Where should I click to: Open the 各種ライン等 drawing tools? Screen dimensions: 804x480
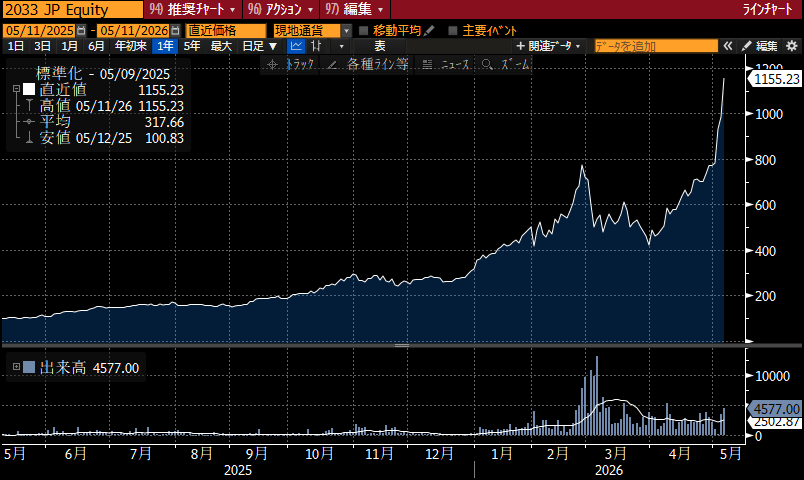(368, 65)
